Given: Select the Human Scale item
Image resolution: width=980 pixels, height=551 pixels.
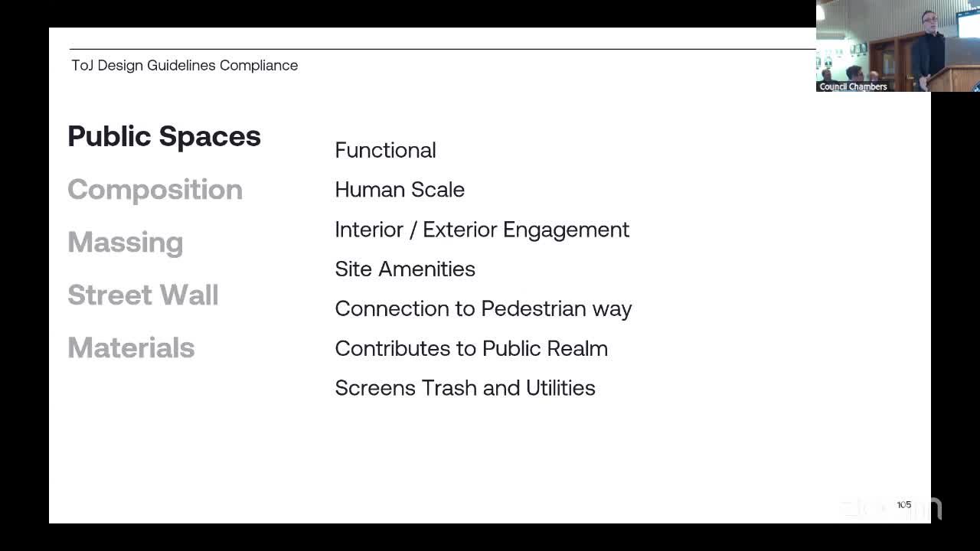Looking at the screenshot, I should [400, 190].
